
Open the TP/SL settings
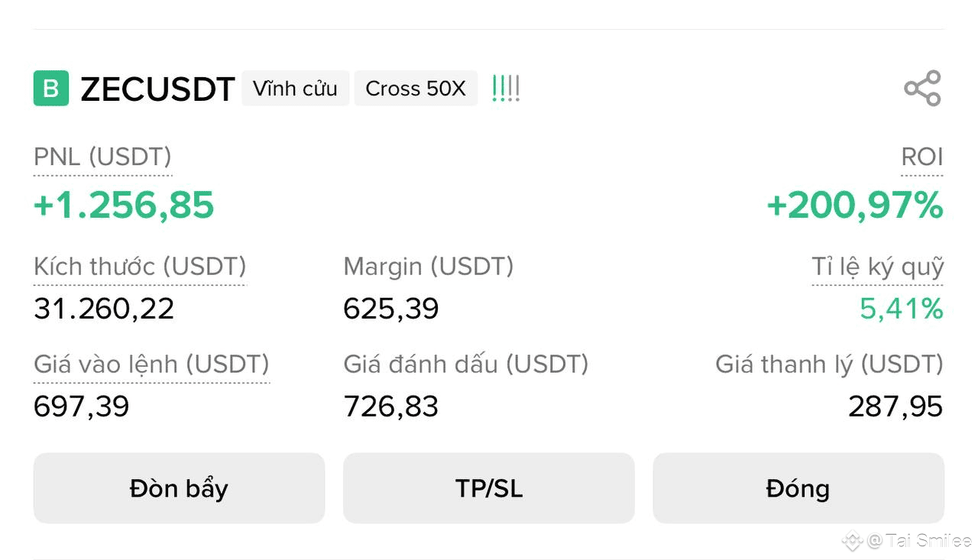tap(489, 488)
